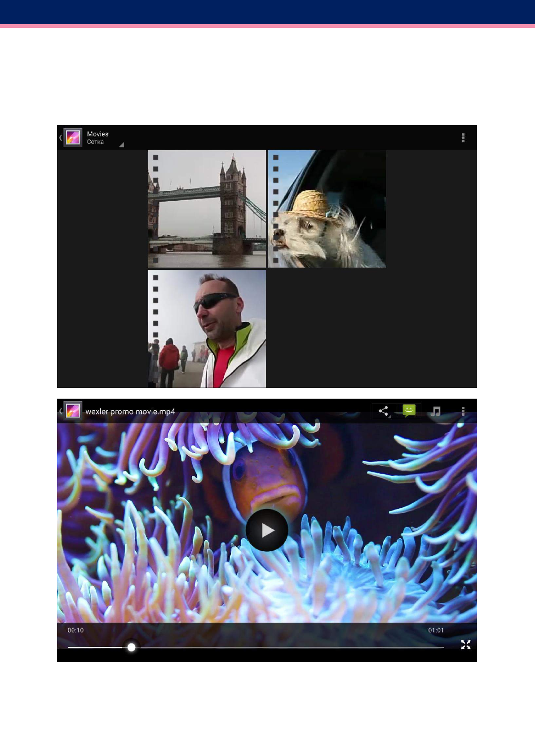
Task: Send video via the green messaging icon
Action: pyautogui.click(x=409, y=411)
